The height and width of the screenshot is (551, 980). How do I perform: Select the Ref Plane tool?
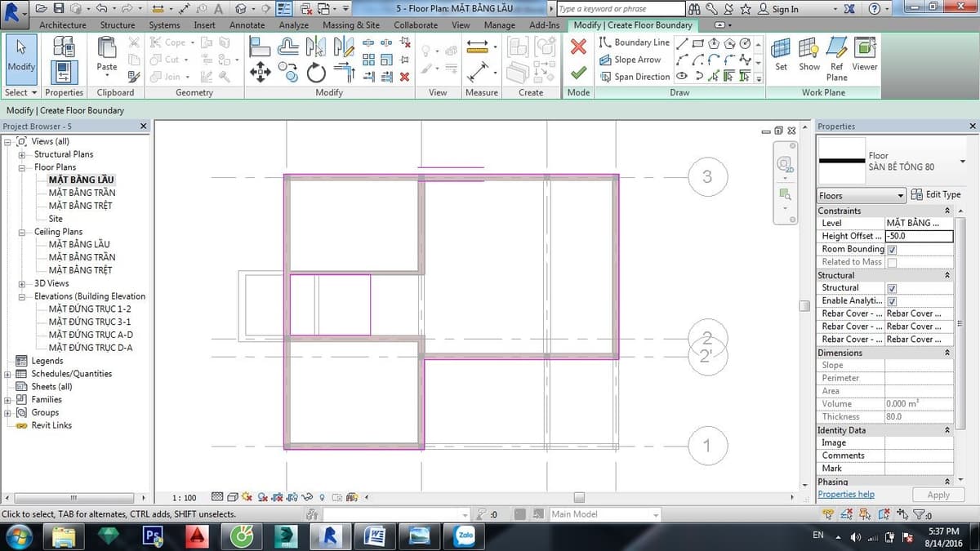point(837,59)
